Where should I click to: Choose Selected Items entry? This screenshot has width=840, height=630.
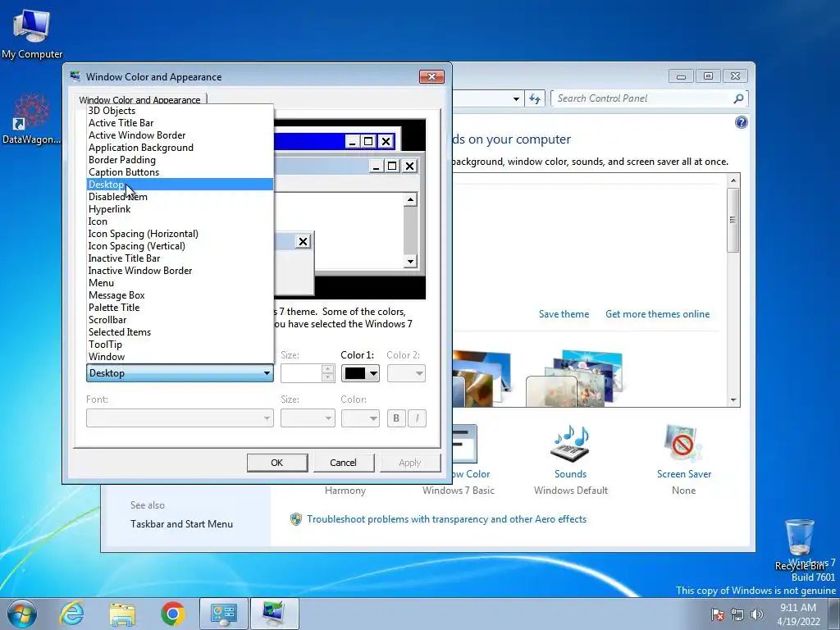180,333
